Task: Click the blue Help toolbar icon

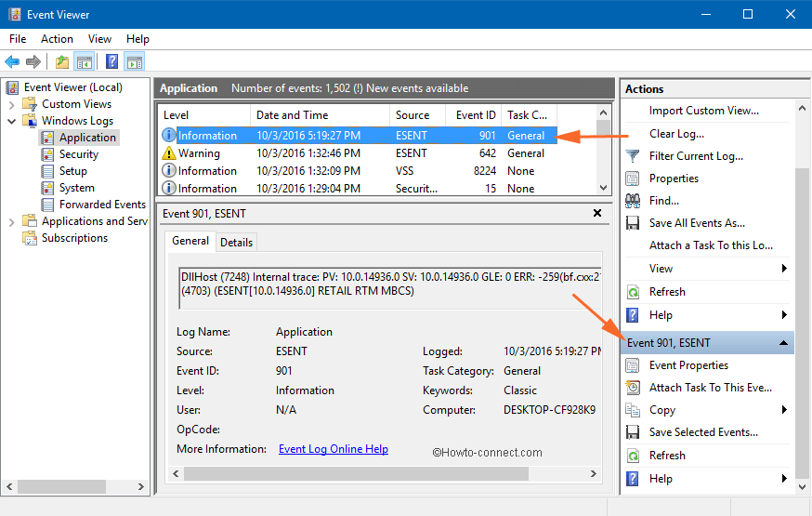Action: (x=111, y=61)
